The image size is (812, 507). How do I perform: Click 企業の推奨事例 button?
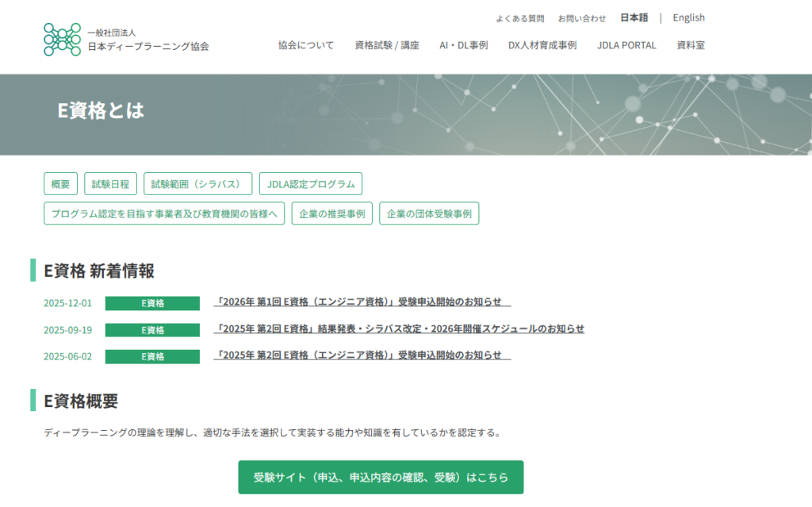click(x=331, y=213)
